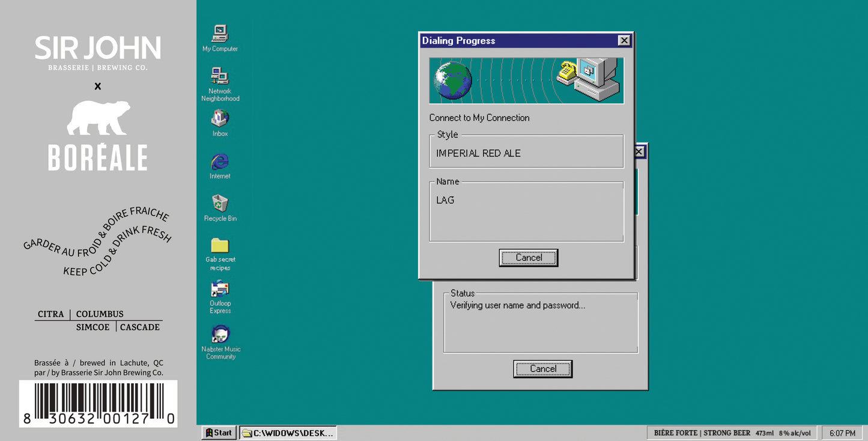
Task: Open the Recycle Bin
Action: 220,204
